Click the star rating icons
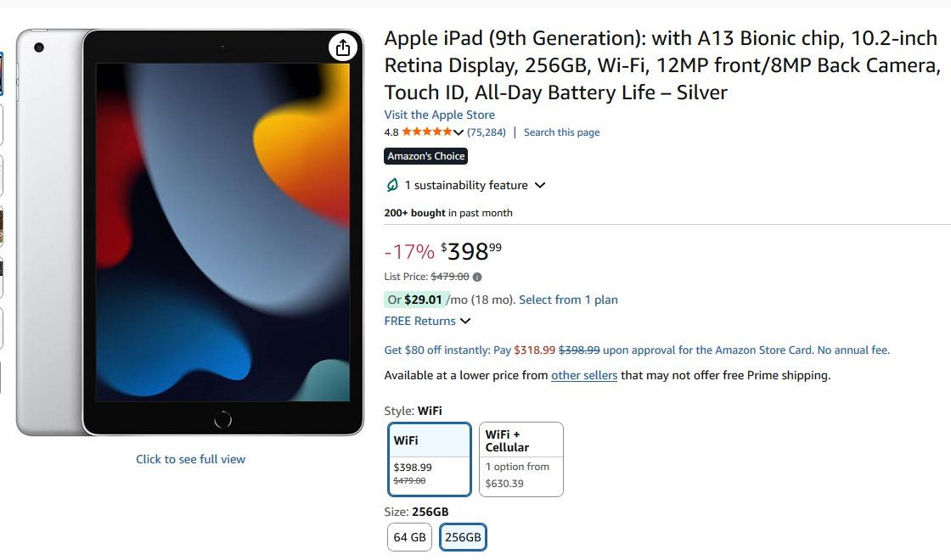Viewport: 951px width, 560px height. point(426,132)
